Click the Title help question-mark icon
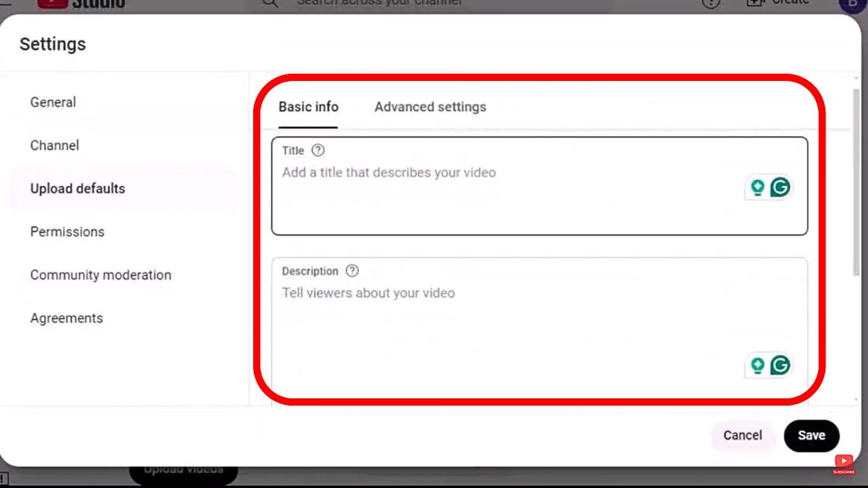868x488 pixels. (x=318, y=150)
